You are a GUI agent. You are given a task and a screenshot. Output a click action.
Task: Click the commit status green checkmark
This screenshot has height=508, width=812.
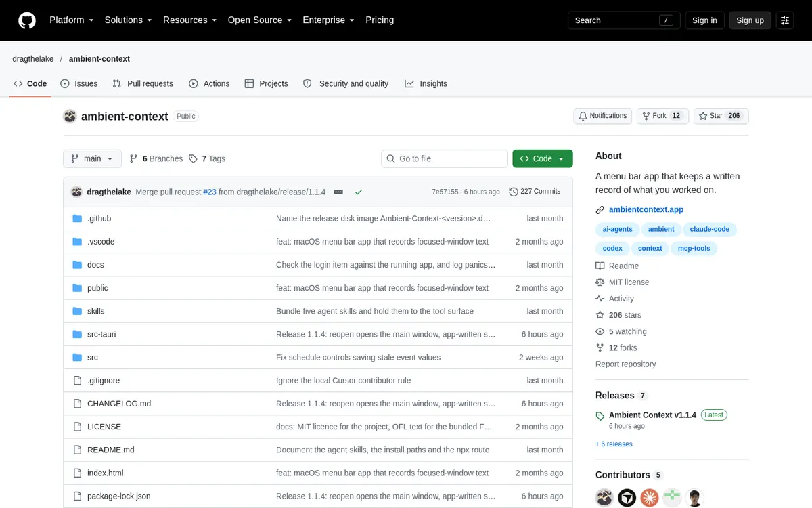point(359,192)
